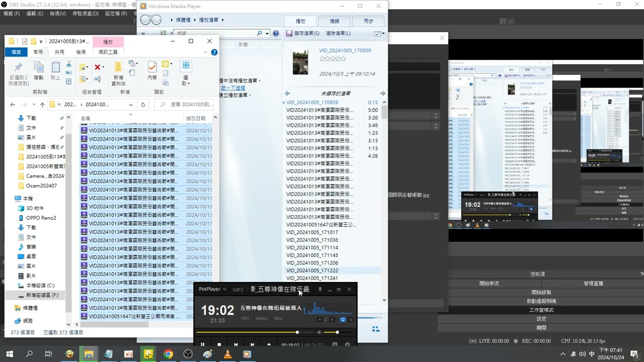This screenshot has width=644, height=362.
Task: Go up one folder level in Explorer
Action: 42,105
